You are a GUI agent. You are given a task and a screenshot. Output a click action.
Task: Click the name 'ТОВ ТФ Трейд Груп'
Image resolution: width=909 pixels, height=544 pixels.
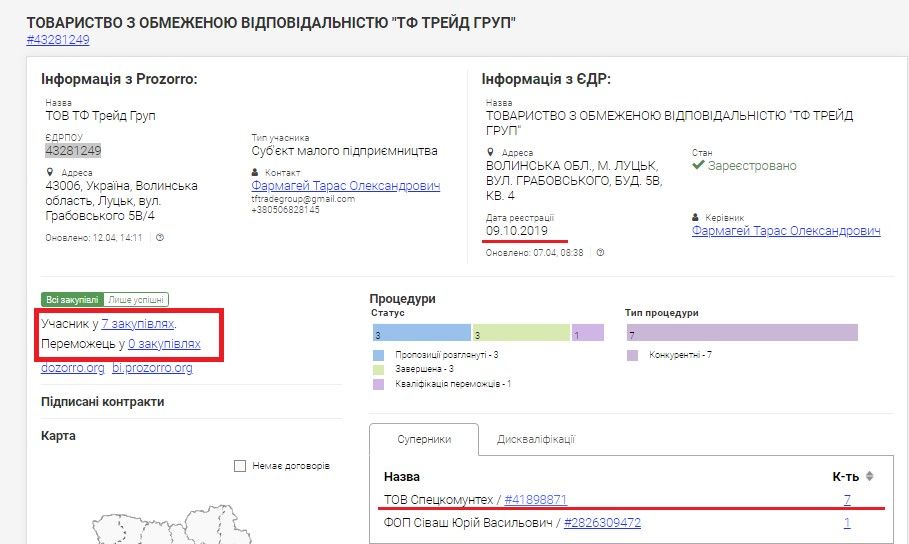(100, 115)
